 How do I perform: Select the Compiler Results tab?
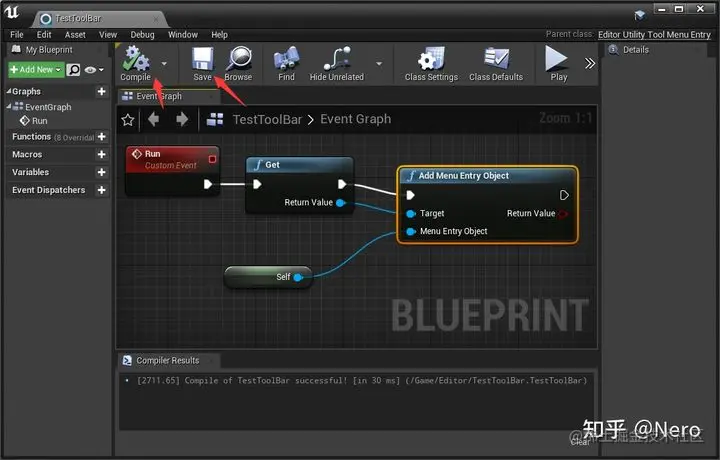coord(167,360)
